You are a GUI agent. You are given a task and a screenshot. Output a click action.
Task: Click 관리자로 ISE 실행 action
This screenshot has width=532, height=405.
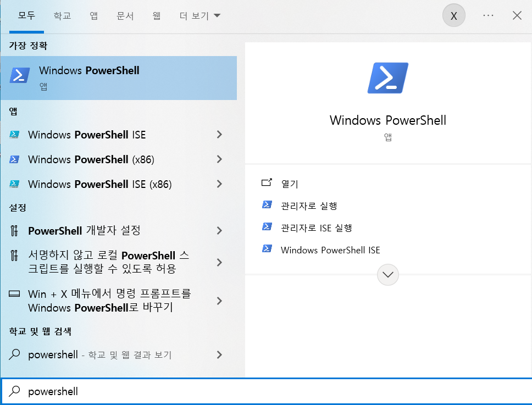[x=316, y=228]
